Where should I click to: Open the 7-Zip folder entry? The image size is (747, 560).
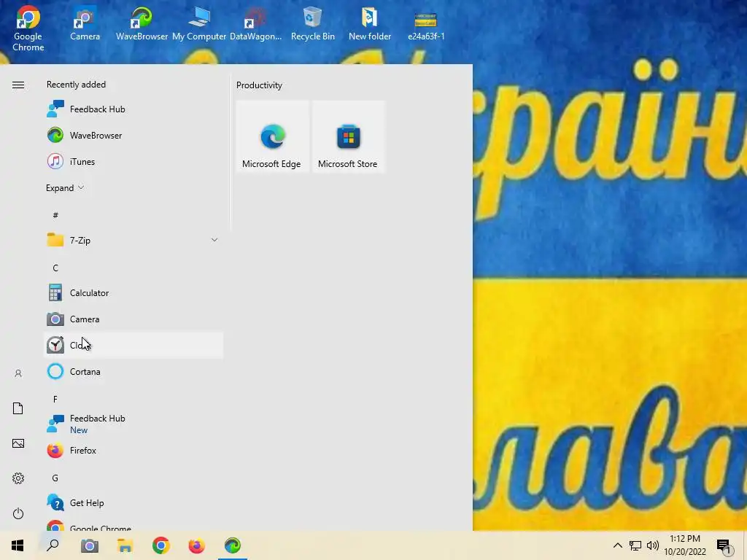click(x=133, y=240)
